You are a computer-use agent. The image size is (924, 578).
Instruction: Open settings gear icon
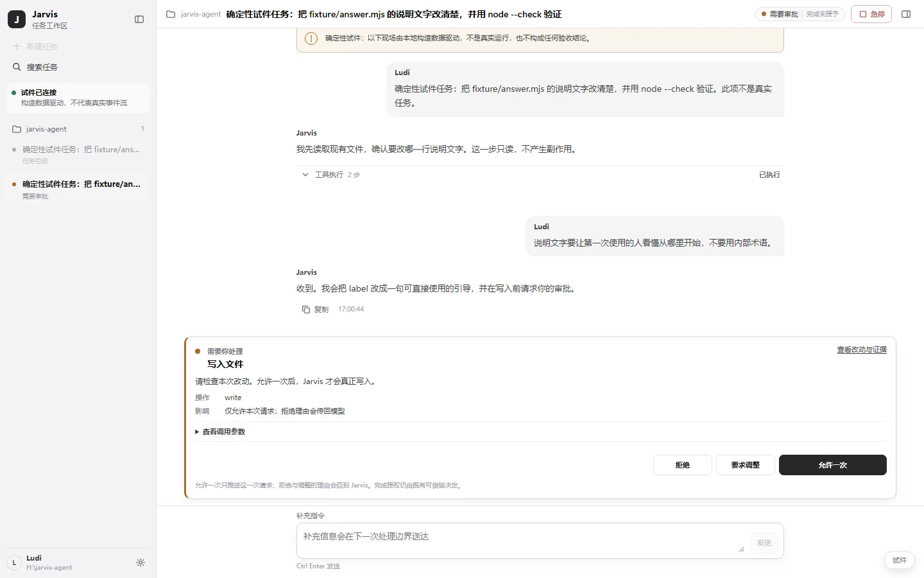pyautogui.click(x=141, y=563)
